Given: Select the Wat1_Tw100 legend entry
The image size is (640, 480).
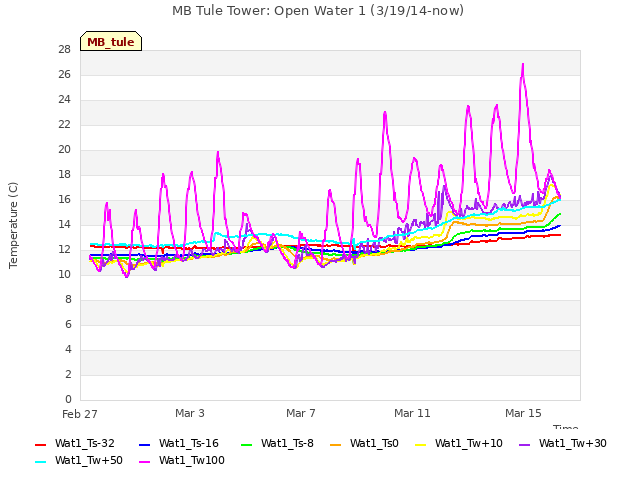Looking at the screenshot, I should pos(182,461).
